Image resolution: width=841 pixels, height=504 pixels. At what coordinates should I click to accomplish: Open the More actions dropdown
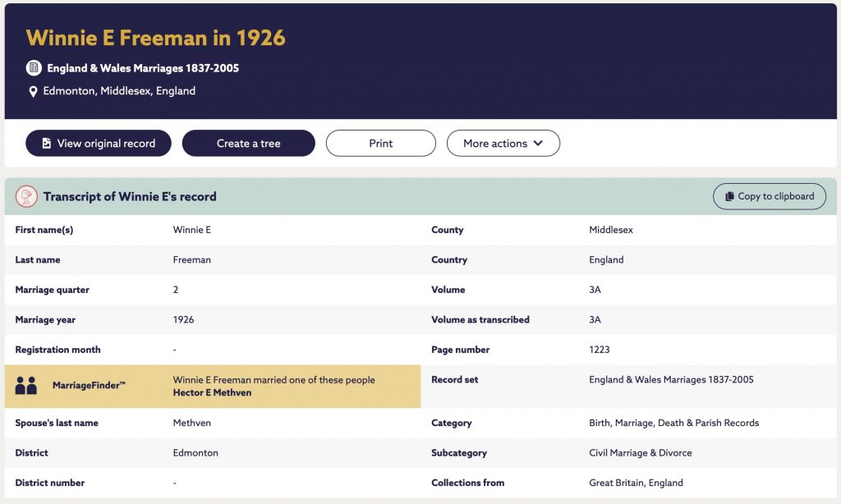pos(503,143)
